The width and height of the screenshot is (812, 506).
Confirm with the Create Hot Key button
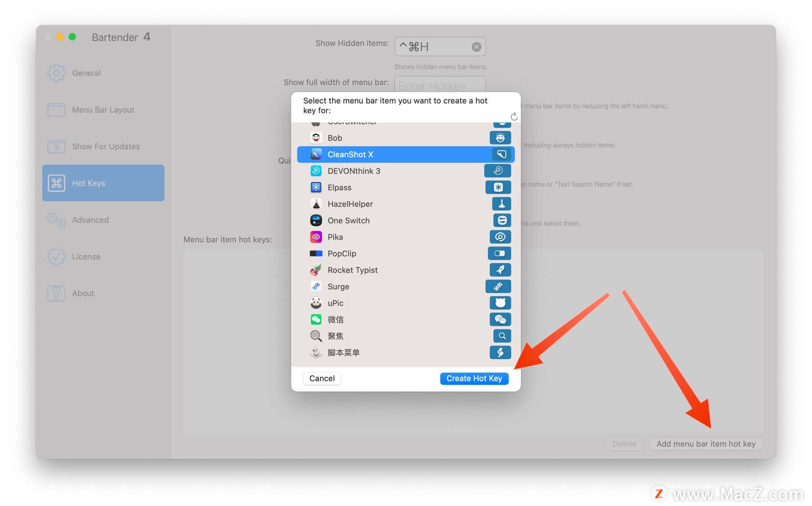pos(474,379)
